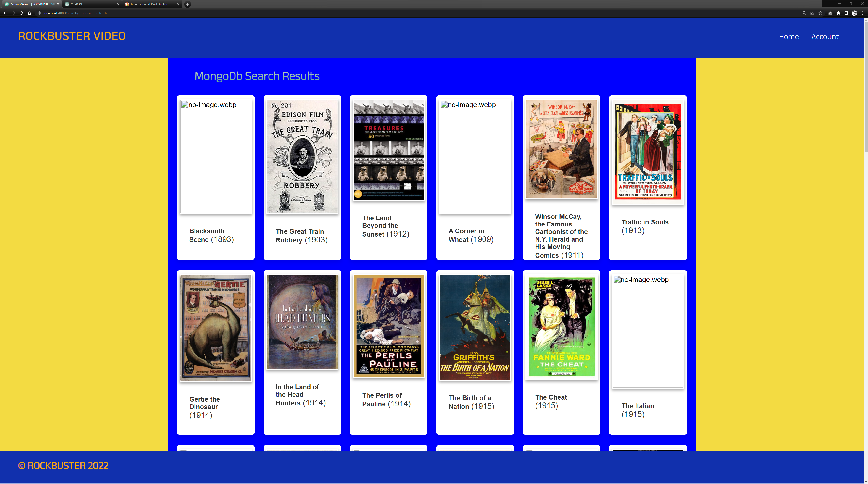Click The Italian (1915) title
The height and width of the screenshot is (484, 868).
[x=638, y=410]
